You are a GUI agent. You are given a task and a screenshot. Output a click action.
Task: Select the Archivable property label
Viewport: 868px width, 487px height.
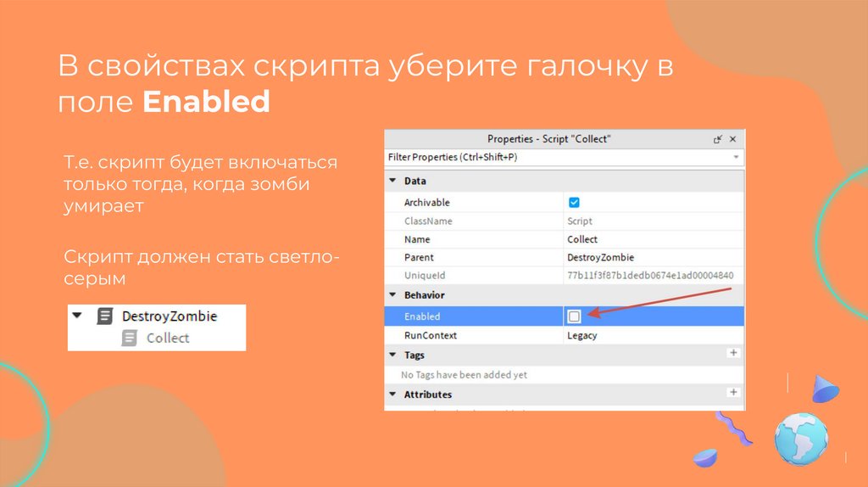coord(427,203)
